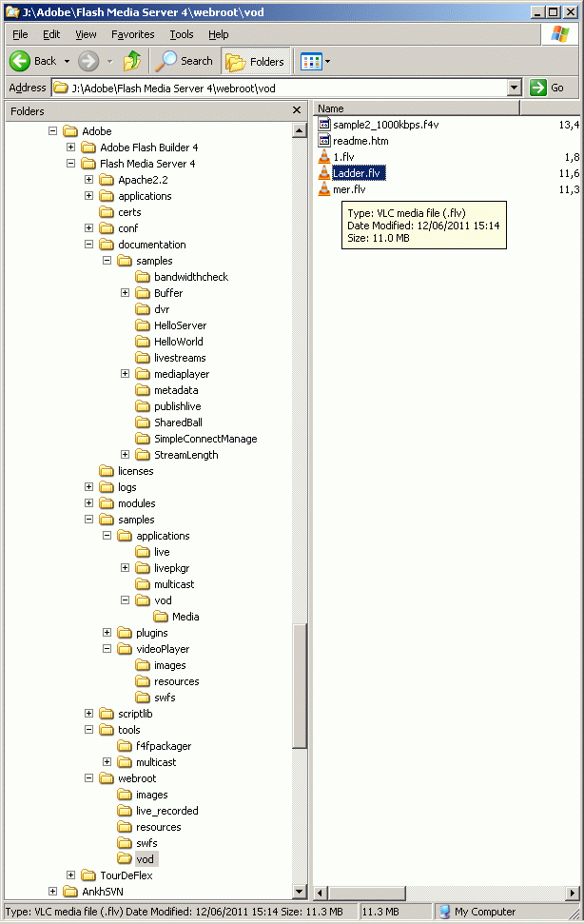Expand the TourDeFlex folder node
Screen dimensions: 584x924
[x=70, y=875]
